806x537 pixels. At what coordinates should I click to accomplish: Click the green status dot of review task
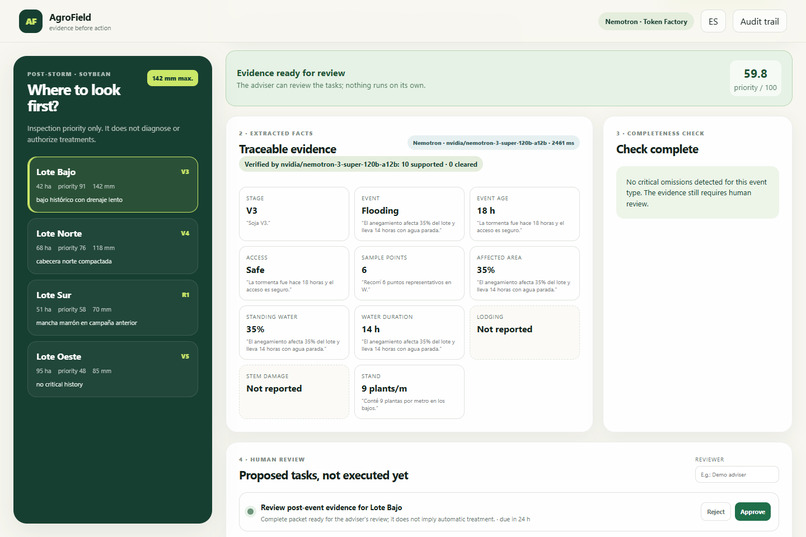(250, 511)
